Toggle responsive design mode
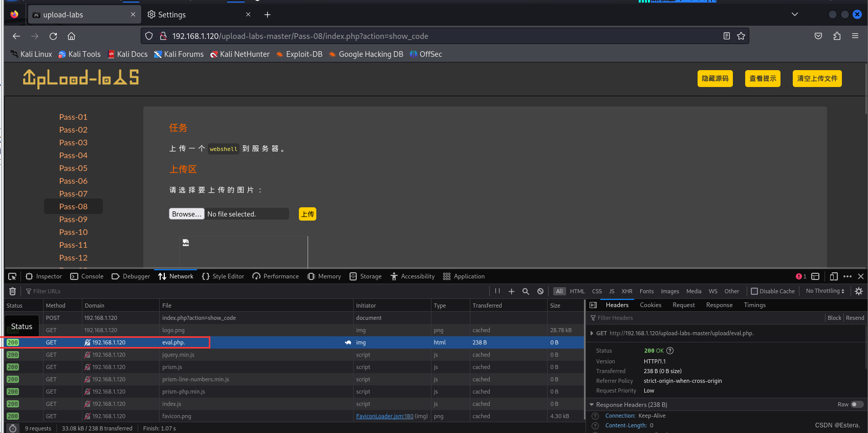 click(834, 276)
